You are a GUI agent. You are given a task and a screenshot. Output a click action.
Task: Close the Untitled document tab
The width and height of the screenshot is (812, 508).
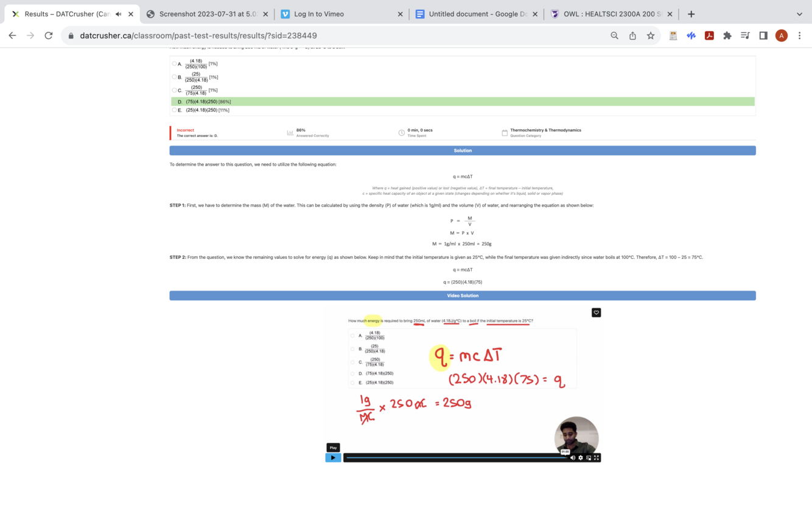535,14
